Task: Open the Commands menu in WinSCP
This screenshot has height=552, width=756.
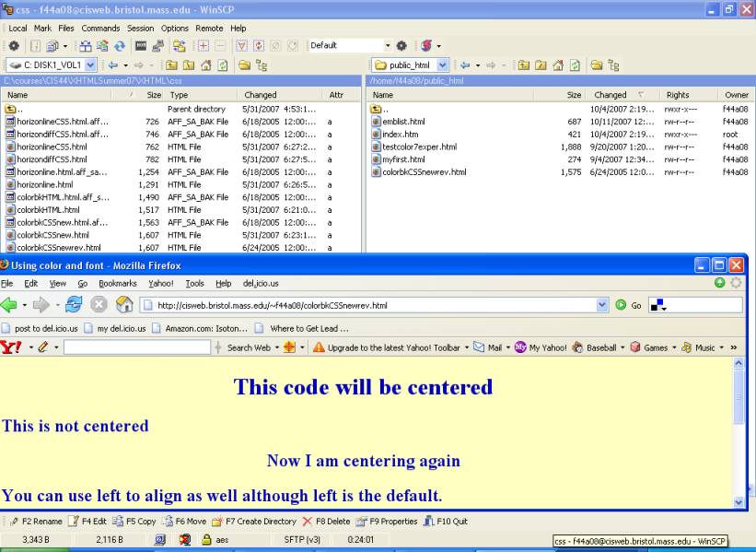Action: 100,29
